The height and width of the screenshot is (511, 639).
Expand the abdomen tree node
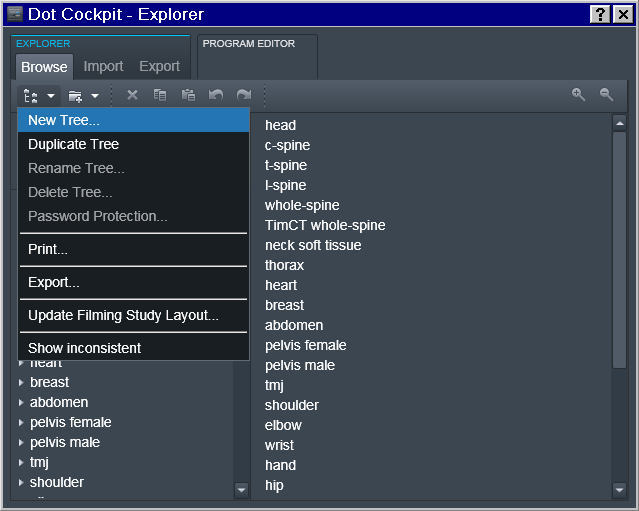(21, 403)
